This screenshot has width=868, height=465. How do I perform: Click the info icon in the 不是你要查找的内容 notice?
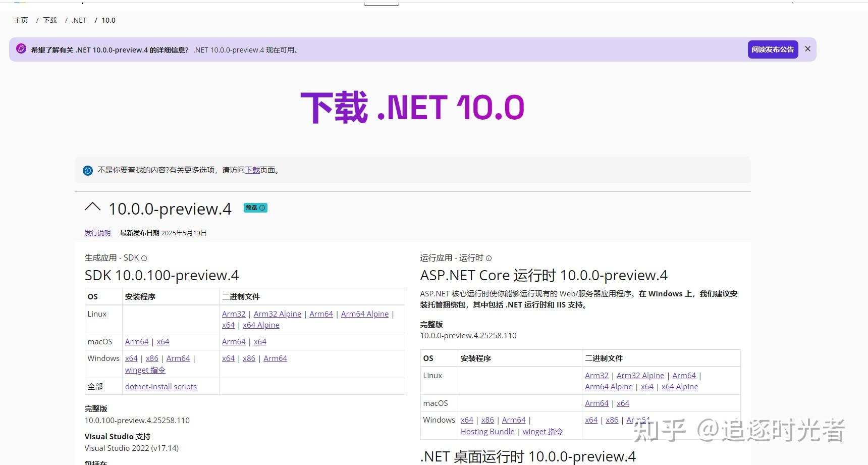pos(88,170)
